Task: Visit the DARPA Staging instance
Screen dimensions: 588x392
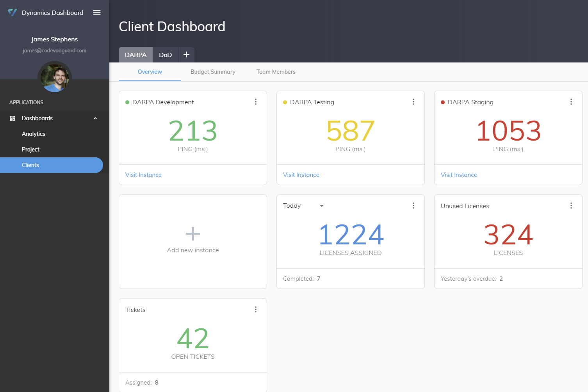Action: [x=459, y=175]
